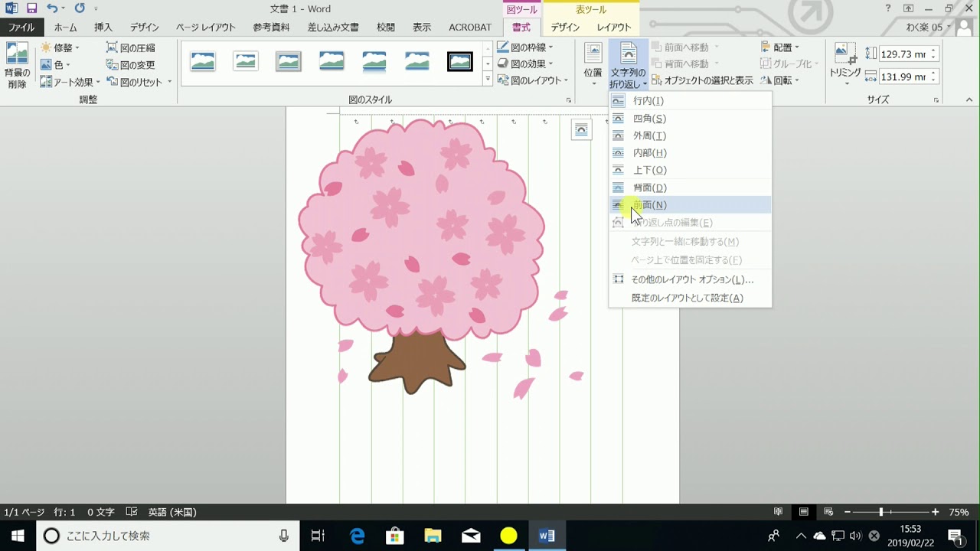
Task: Click the Save icon in quick access toolbar
Action: (31, 8)
